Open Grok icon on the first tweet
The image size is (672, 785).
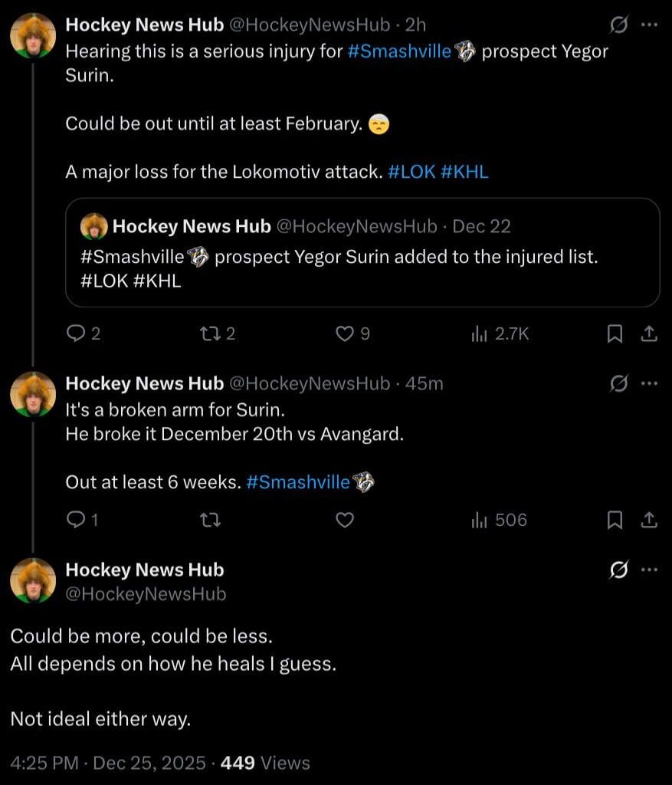(x=618, y=25)
